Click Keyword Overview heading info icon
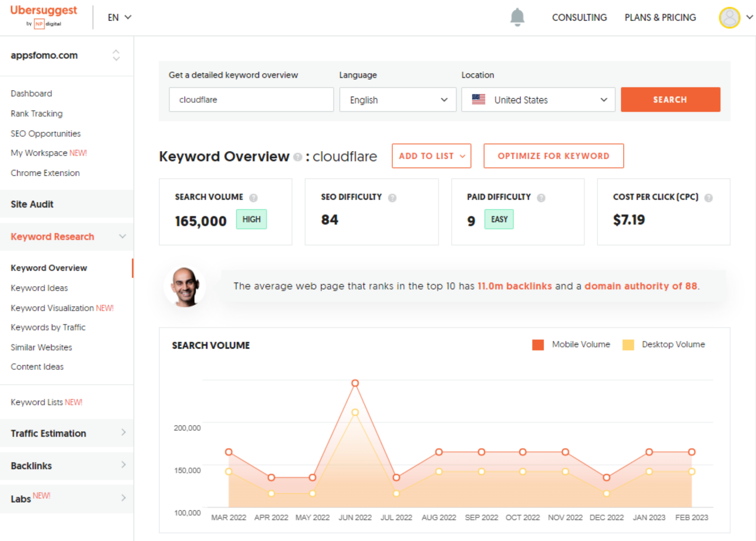This screenshot has width=756, height=541. click(297, 157)
